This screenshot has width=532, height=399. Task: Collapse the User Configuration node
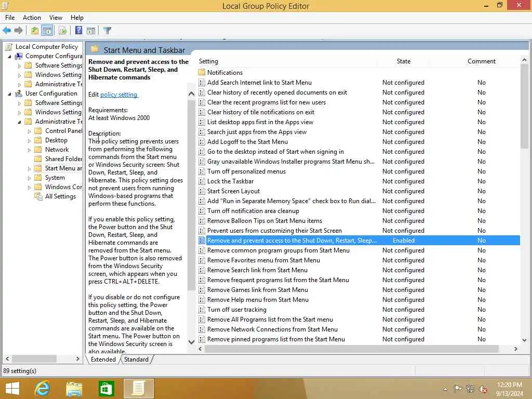tap(9, 94)
